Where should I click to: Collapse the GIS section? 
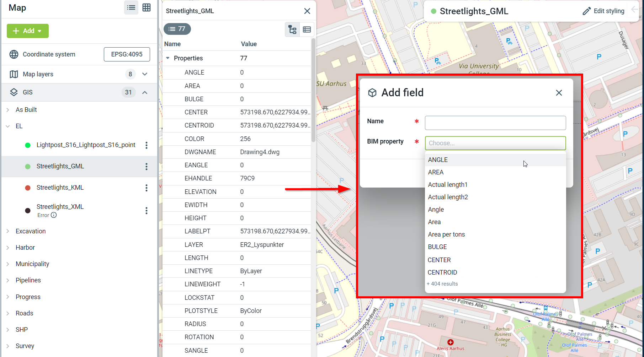(x=145, y=92)
